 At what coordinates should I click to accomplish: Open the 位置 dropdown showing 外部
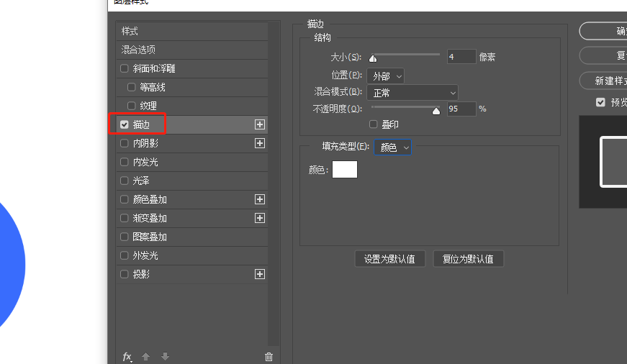pyautogui.click(x=385, y=76)
